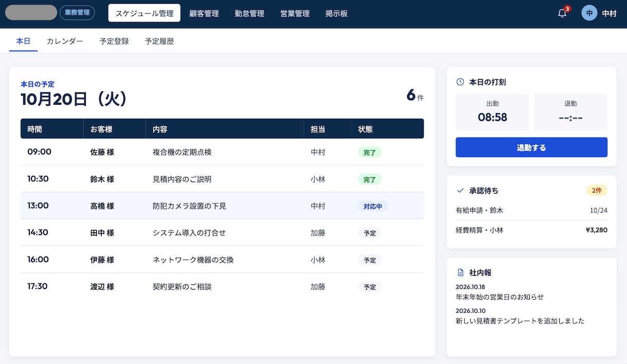
Task: Click the checkmark icon beside 承認待ち
Action: (460, 190)
